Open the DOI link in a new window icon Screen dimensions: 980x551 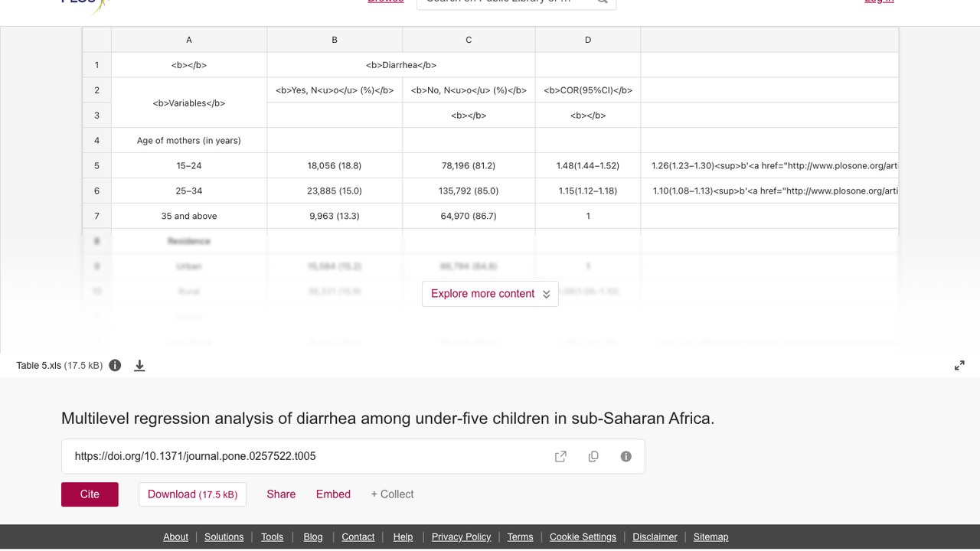pos(560,456)
